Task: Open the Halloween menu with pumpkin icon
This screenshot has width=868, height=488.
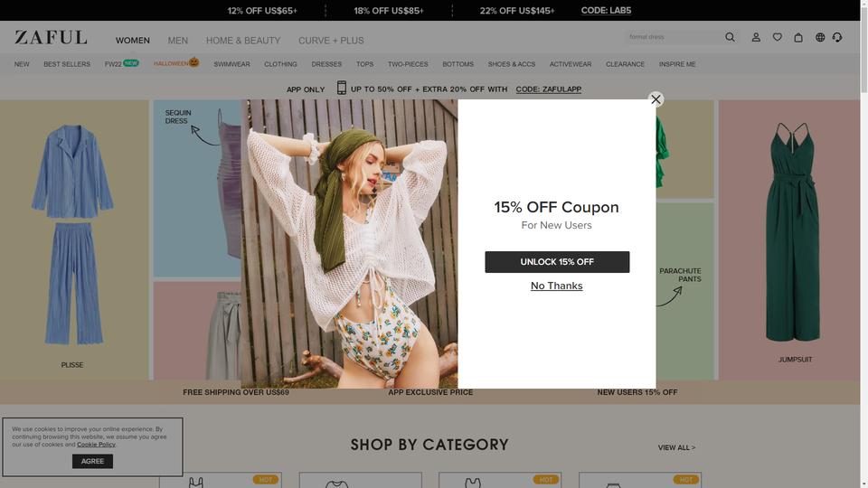Action: coord(176,63)
